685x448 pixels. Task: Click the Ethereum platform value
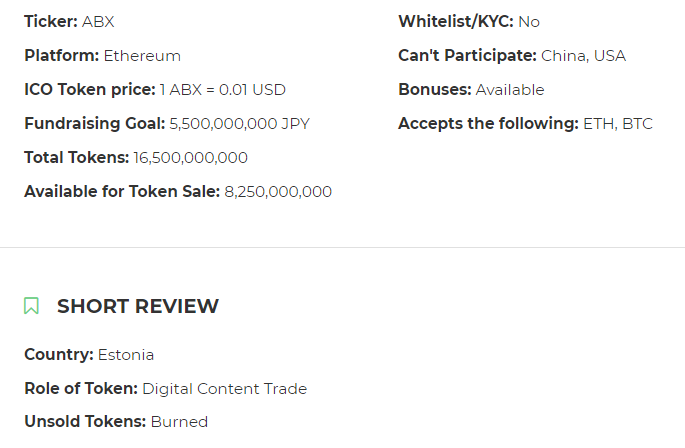coord(142,55)
